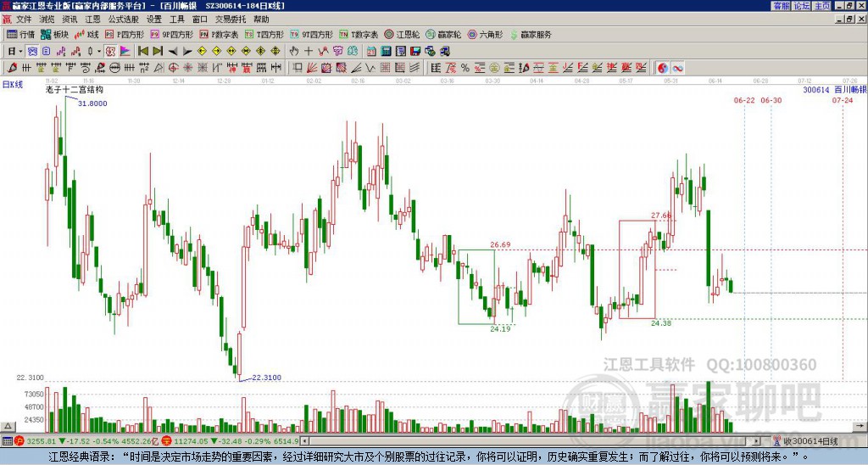Open the 日 period dropdown
The image size is (868, 465).
(x=15, y=52)
